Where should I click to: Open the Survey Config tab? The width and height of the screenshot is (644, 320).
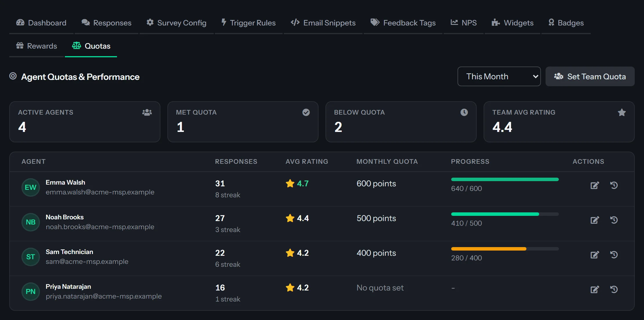176,23
